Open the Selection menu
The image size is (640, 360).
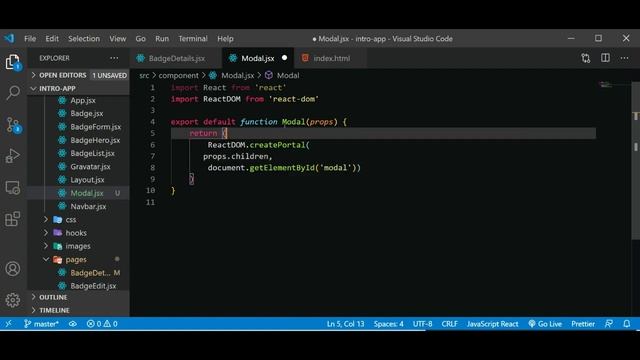(x=84, y=38)
